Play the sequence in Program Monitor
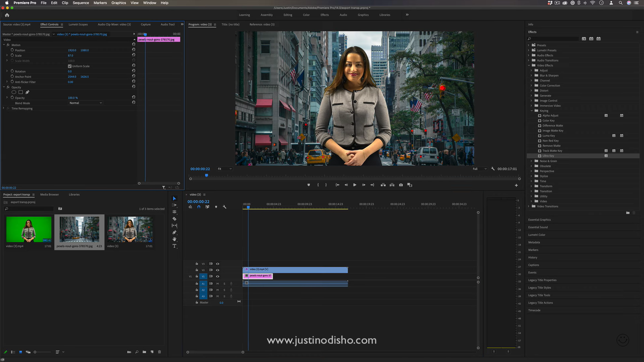This screenshot has height=362, width=644. pyautogui.click(x=355, y=185)
